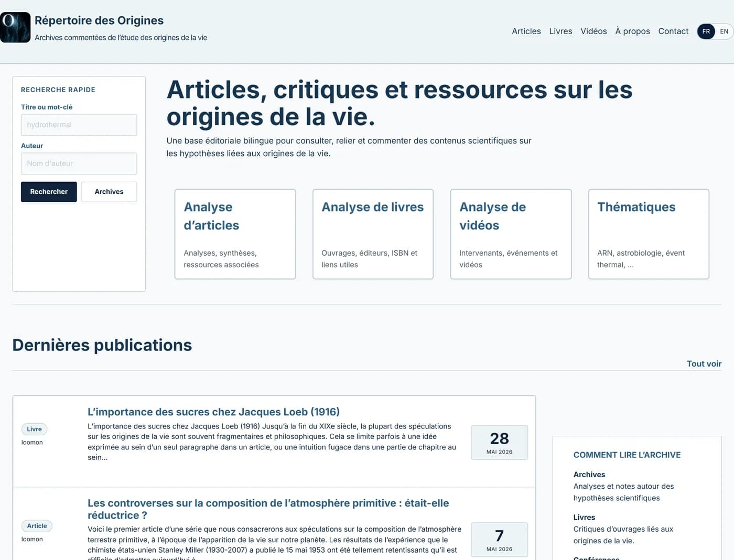Focus the Auteur name field
734x560 pixels.
pos(79,163)
